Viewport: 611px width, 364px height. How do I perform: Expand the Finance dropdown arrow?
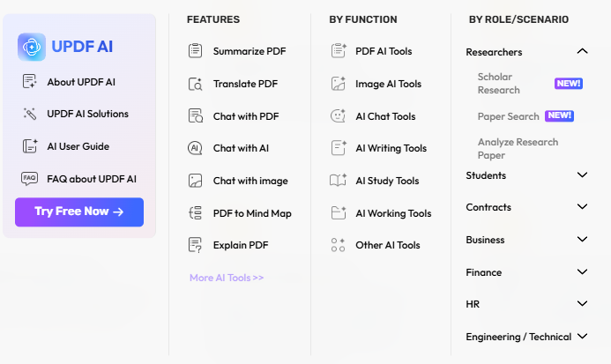(x=582, y=271)
